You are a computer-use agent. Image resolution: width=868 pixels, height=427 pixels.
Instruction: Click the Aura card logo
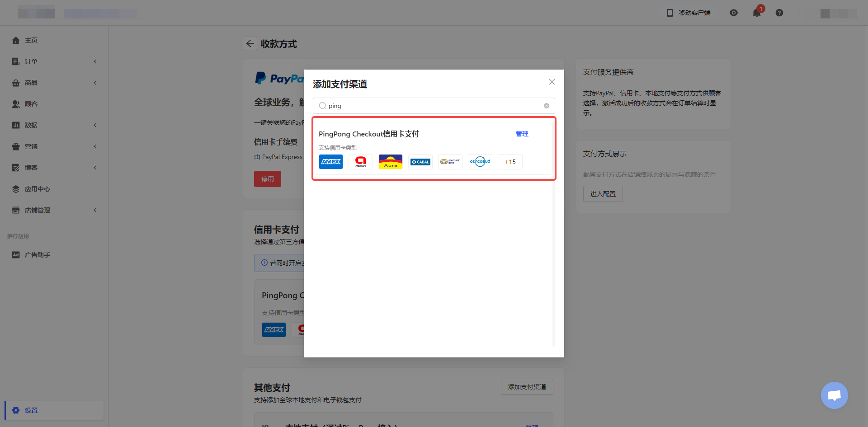click(x=391, y=162)
